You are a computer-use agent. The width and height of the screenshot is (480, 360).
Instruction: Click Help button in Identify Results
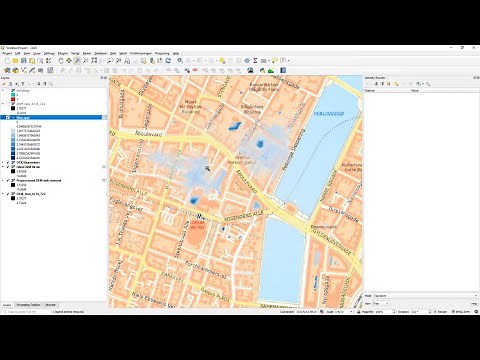(x=474, y=304)
